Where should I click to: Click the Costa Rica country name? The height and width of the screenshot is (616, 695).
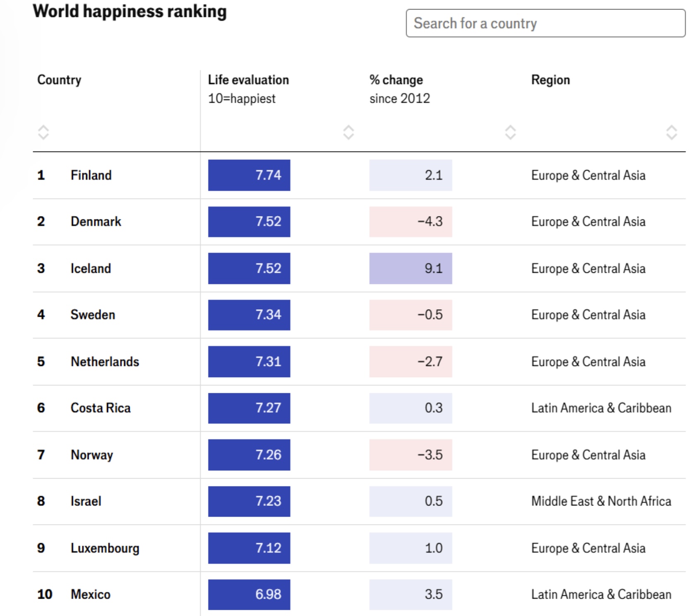click(x=101, y=408)
